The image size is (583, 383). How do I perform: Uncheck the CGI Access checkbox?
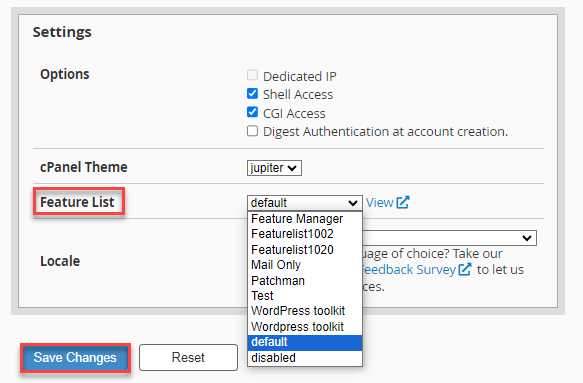pos(252,112)
